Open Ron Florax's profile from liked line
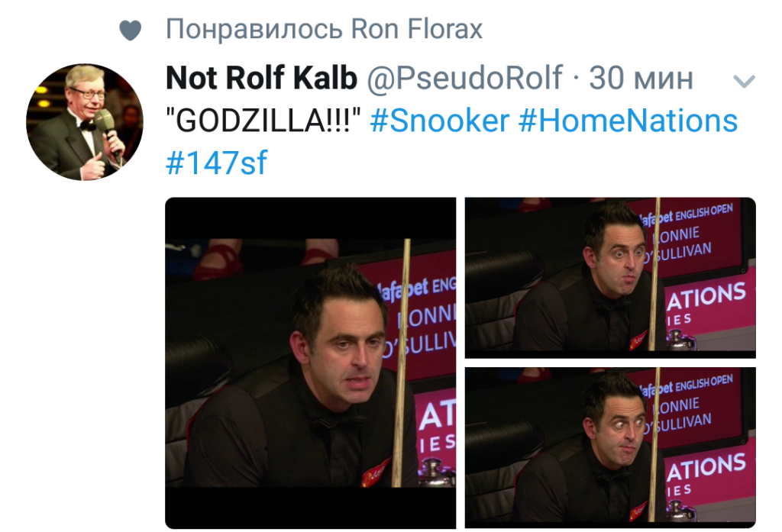782x532 pixels. click(416, 29)
